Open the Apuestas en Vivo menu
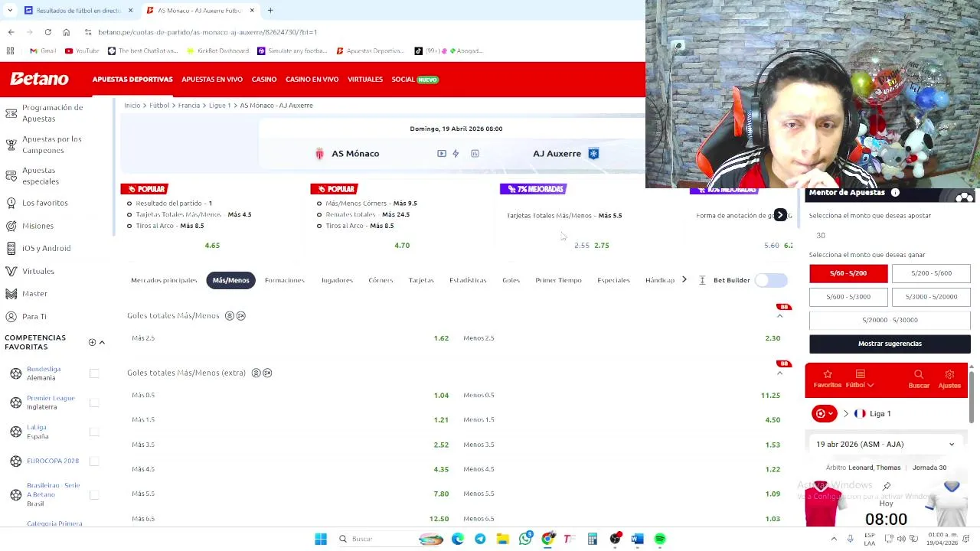Image resolution: width=980 pixels, height=551 pixels. 212,80
